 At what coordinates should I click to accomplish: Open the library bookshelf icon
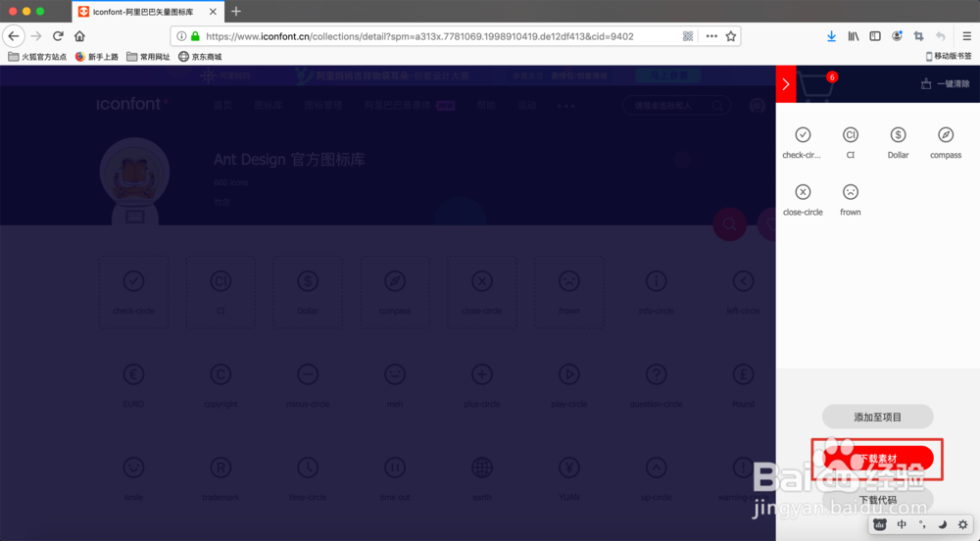[x=854, y=36]
